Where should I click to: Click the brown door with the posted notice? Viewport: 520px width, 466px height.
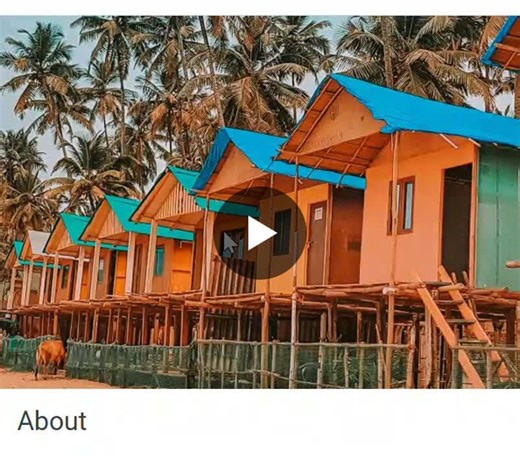coord(318,242)
